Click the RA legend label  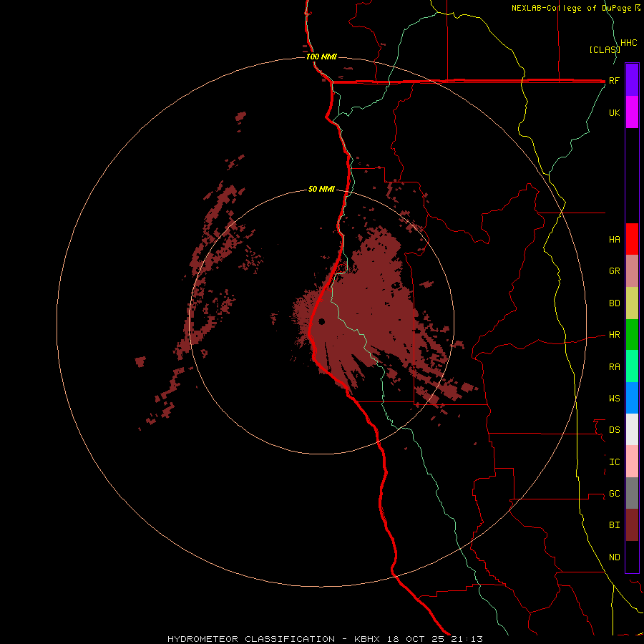(x=614, y=367)
